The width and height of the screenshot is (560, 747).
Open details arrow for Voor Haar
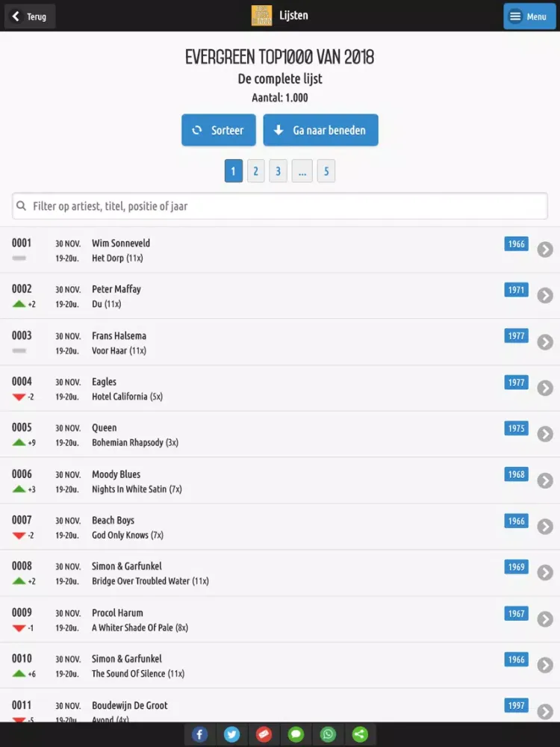pyautogui.click(x=545, y=342)
